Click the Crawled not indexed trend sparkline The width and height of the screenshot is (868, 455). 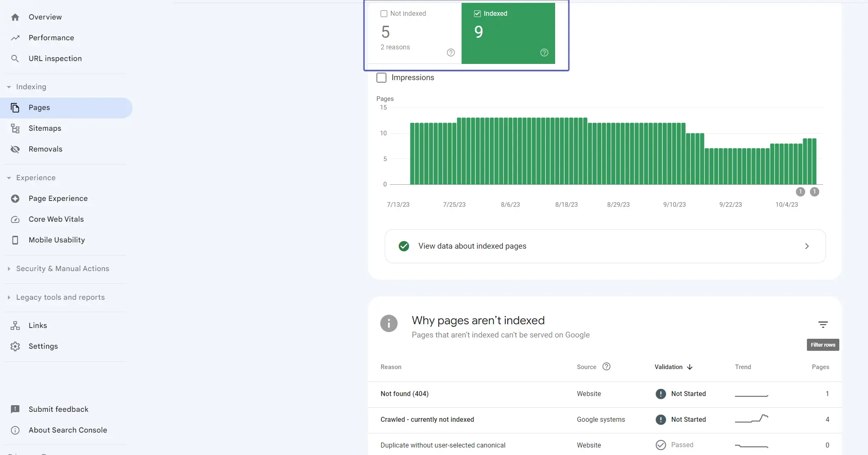tap(751, 420)
